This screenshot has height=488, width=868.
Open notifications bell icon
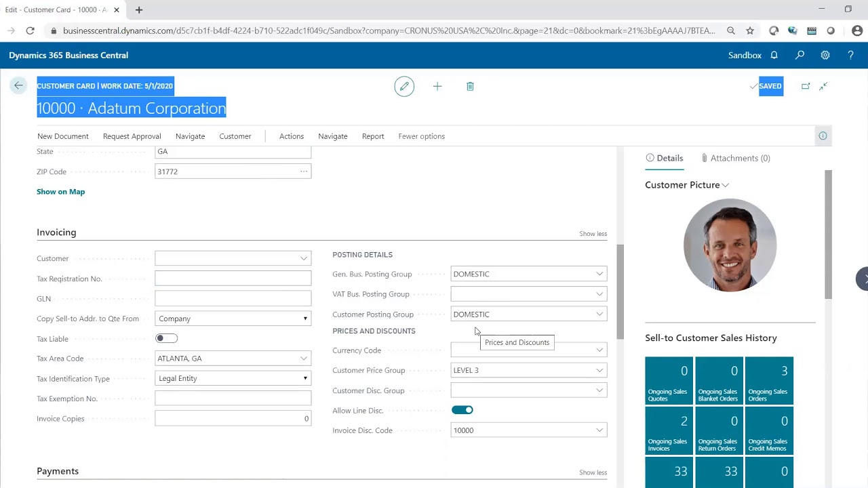(774, 55)
